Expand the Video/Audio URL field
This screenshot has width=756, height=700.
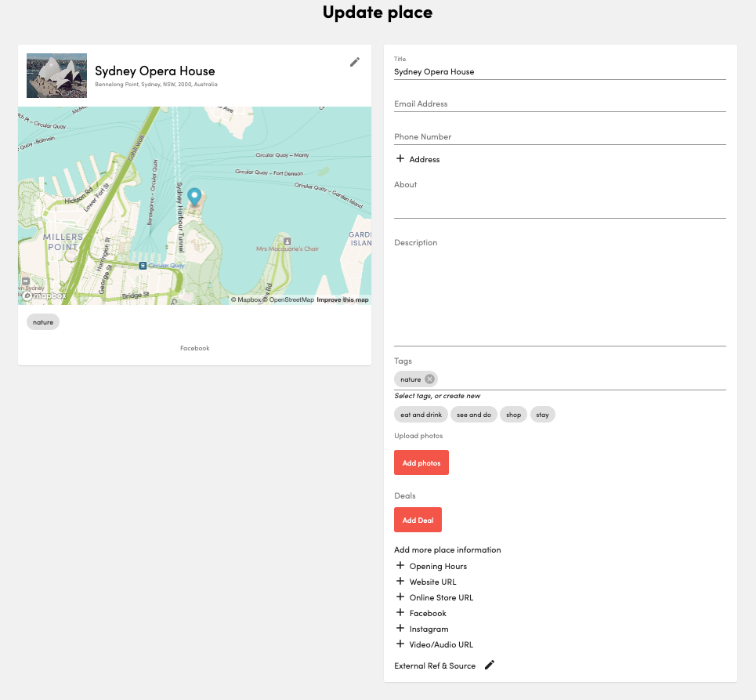(435, 644)
